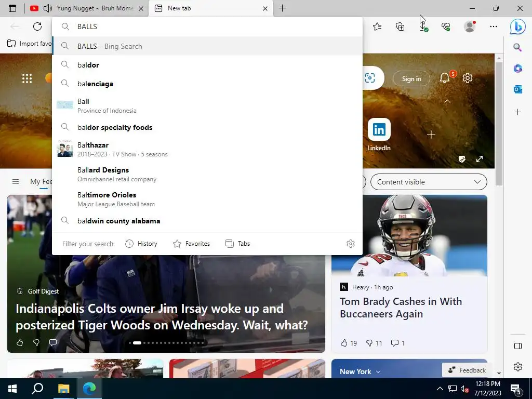The width and height of the screenshot is (532, 399).
Task: Add a new quick link plus
Action: 431,135
